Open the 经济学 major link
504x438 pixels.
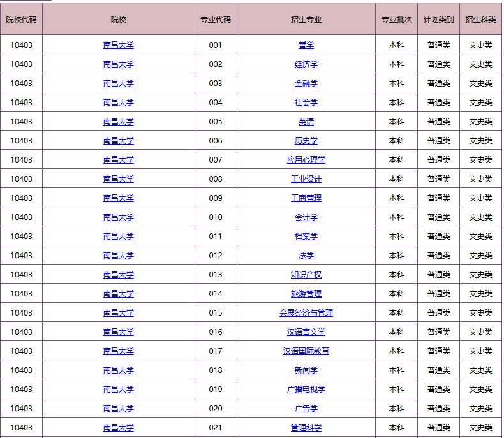pos(306,64)
